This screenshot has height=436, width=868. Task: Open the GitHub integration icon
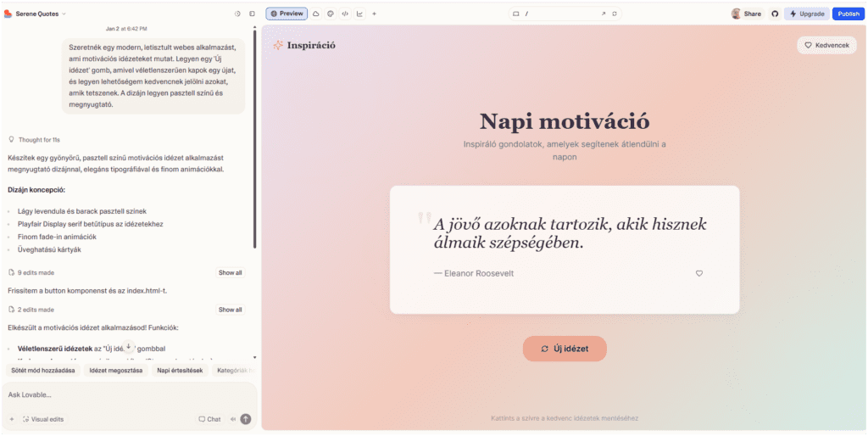coord(774,14)
